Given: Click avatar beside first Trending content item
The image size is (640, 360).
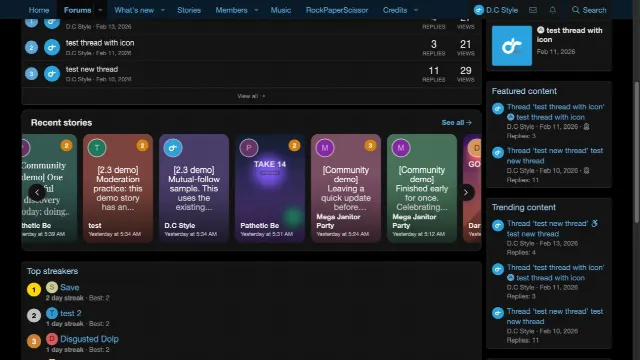Looking at the screenshot, I should click(498, 225).
